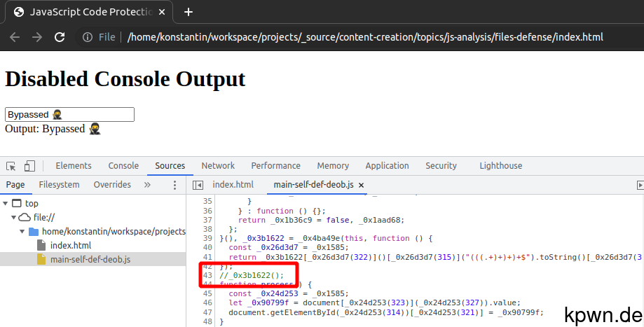This screenshot has width=644, height=327.
Task: Set breakpoint on line number 47
Action: point(207,312)
